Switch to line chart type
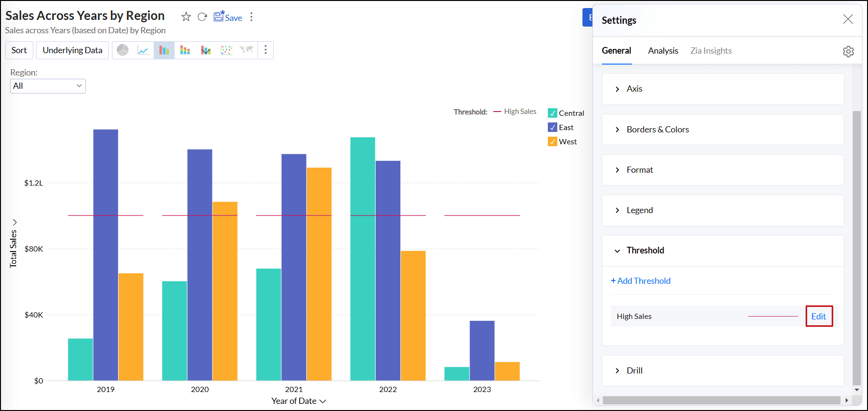Image resolution: width=868 pixels, height=411 pixels. coord(143,50)
